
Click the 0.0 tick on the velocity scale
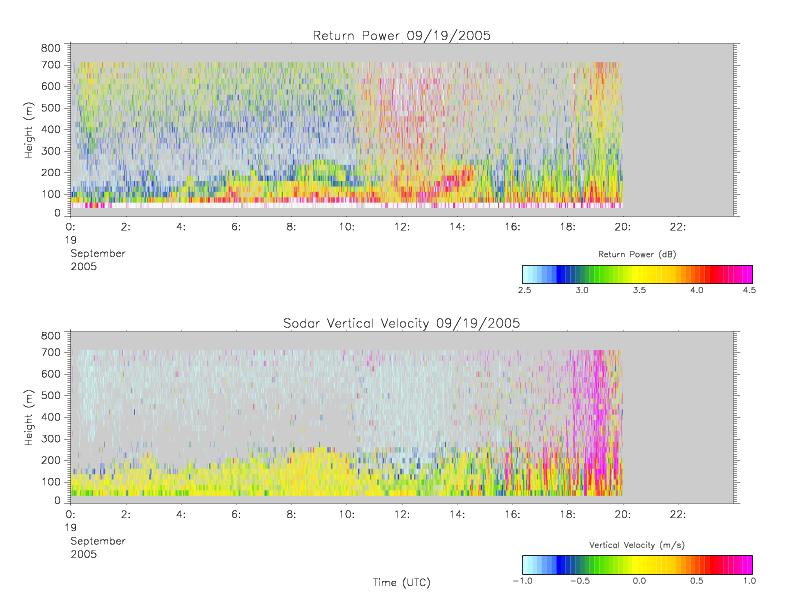[x=639, y=581]
